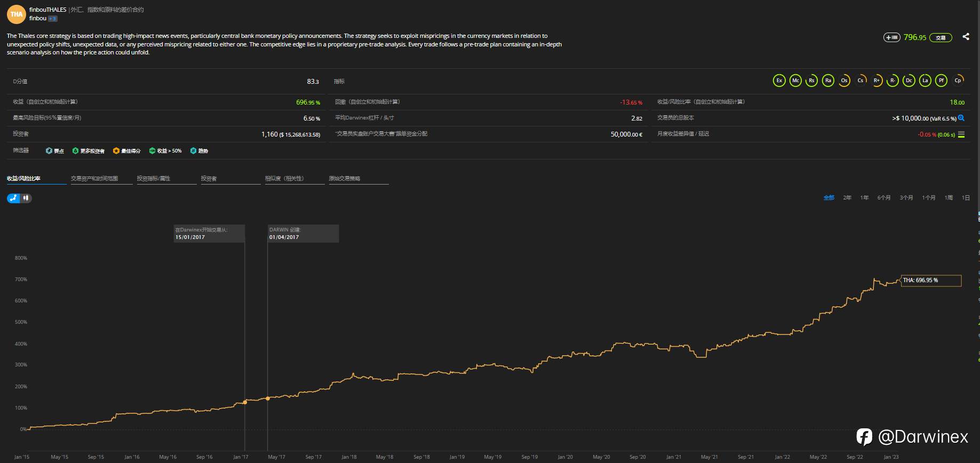Click the Mc indicator badge
980x463 pixels.
[x=795, y=81]
